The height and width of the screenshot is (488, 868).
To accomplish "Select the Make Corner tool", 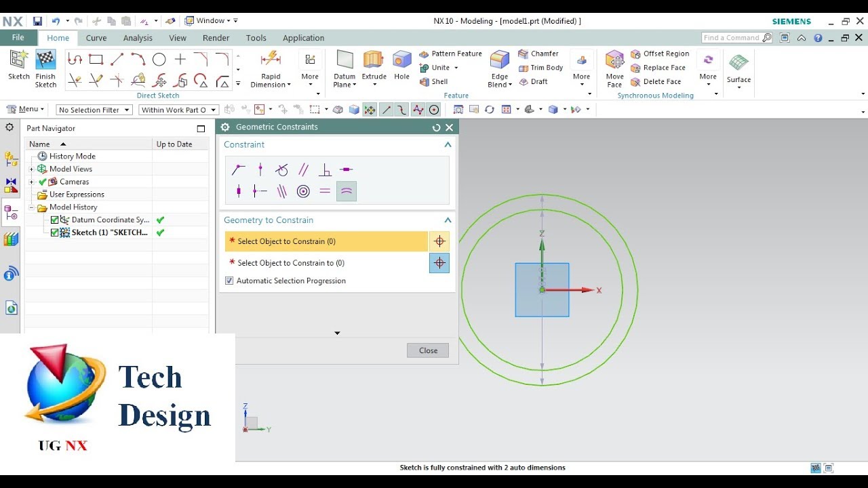I will click(x=117, y=81).
